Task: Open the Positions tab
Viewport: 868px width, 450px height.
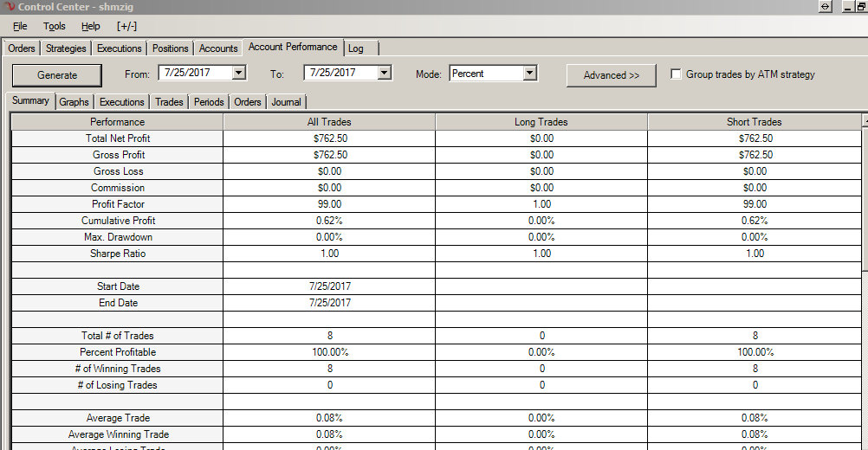Action: (x=171, y=48)
